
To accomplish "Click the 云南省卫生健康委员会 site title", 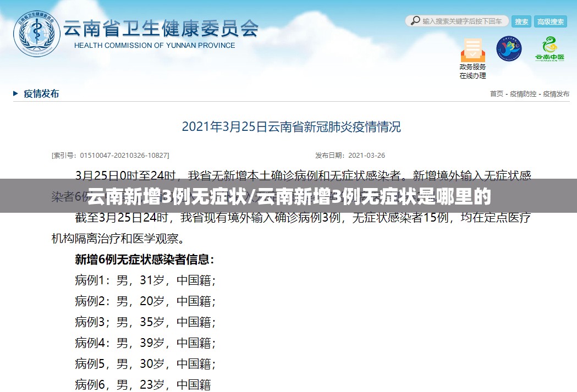I will [161, 28].
